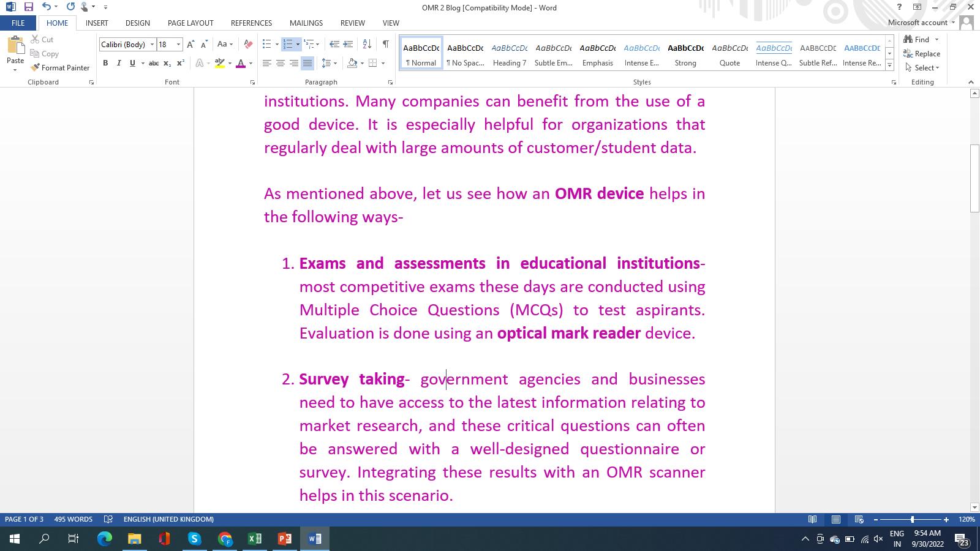The image size is (980, 551).
Task: Align text to the left
Action: point(267,63)
